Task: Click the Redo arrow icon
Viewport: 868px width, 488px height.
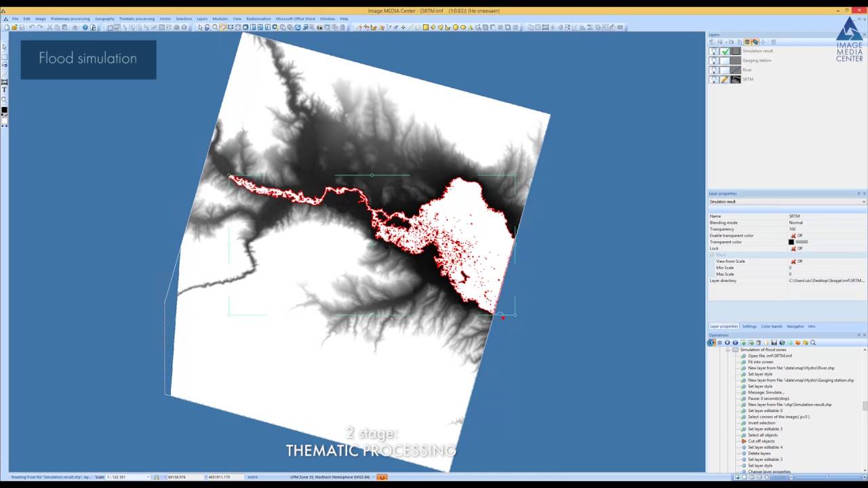Action: 39,27
